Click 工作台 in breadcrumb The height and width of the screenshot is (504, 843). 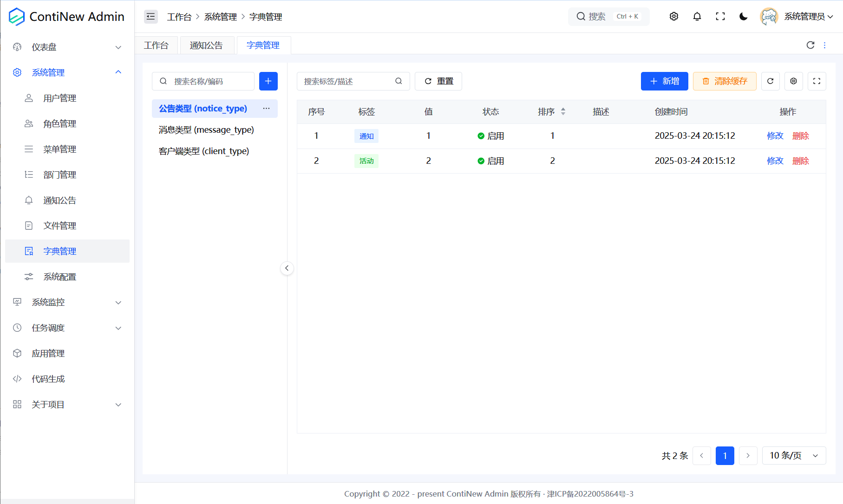tap(179, 17)
